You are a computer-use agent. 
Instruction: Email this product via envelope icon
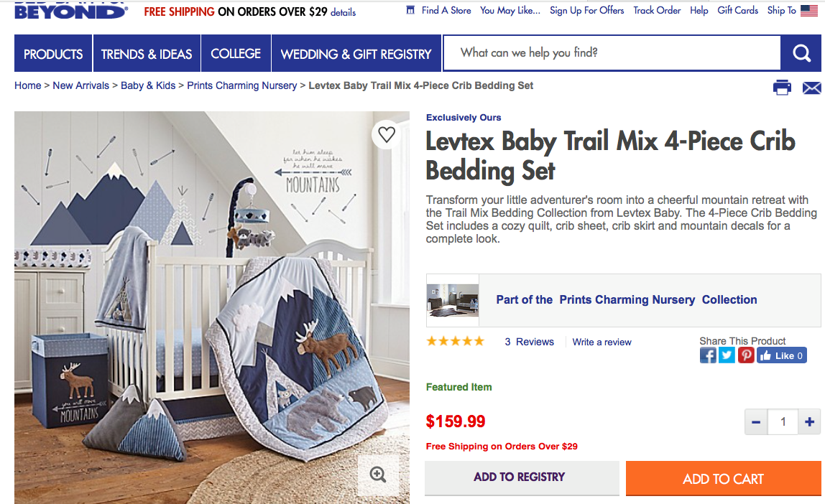pos(811,88)
